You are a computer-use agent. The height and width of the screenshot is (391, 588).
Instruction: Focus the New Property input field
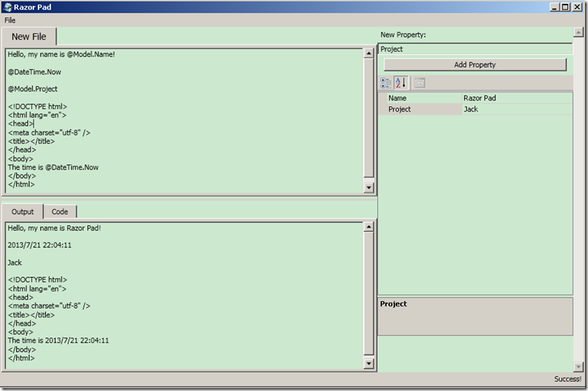475,49
